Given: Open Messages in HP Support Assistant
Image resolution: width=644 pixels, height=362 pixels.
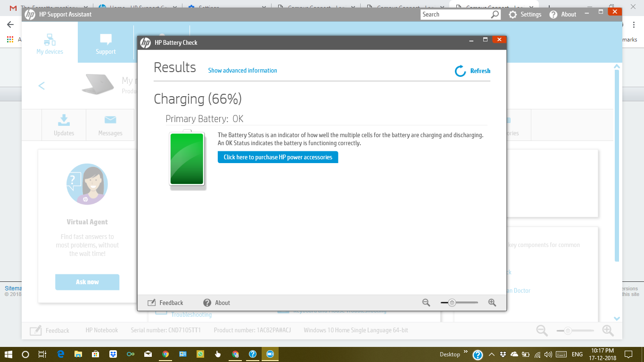Looking at the screenshot, I should tap(110, 124).
